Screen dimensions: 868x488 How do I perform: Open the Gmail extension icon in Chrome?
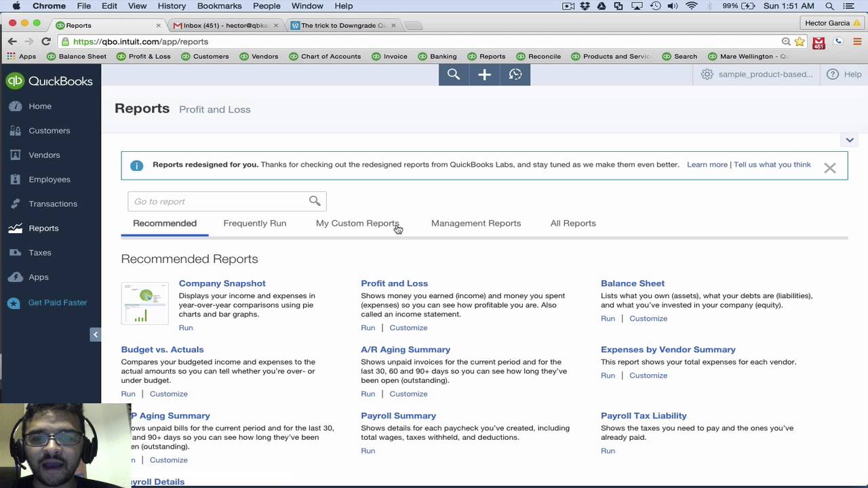[818, 42]
